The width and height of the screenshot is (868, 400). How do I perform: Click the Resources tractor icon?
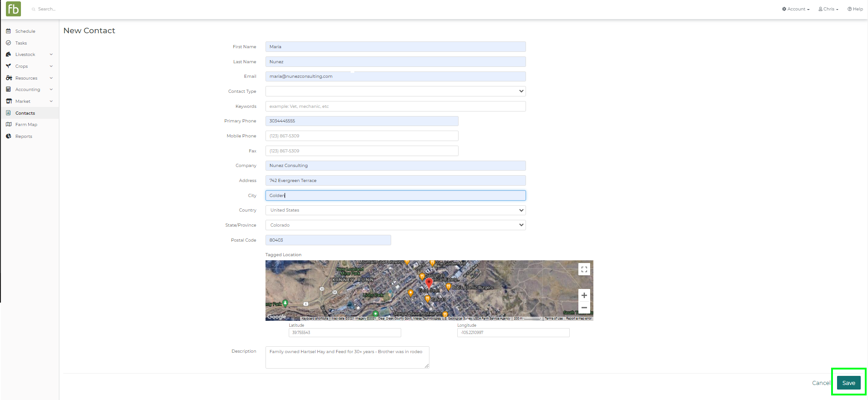click(9, 78)
